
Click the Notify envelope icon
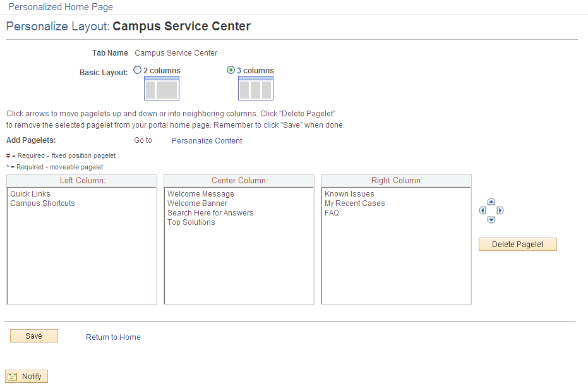coord(13,376)
